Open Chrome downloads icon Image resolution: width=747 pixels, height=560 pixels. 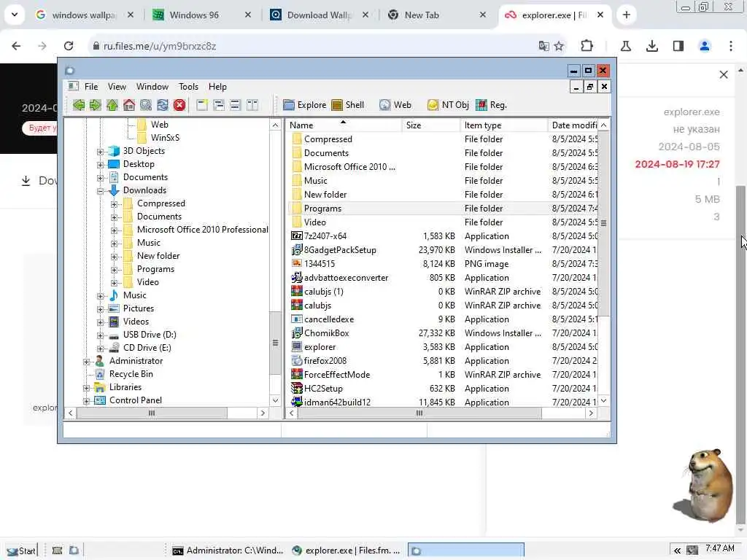tap(651, 46)
